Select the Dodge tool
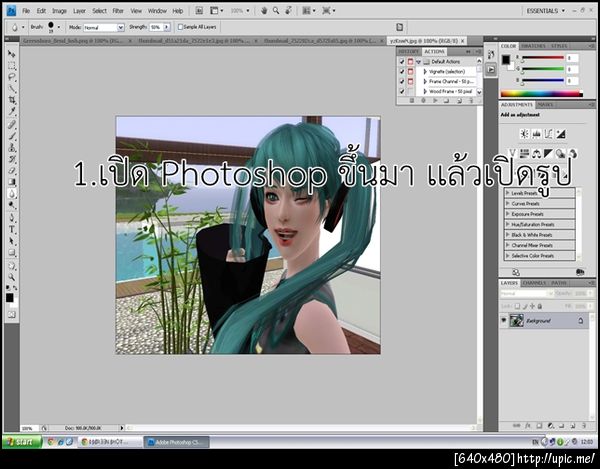 [11, 205]
